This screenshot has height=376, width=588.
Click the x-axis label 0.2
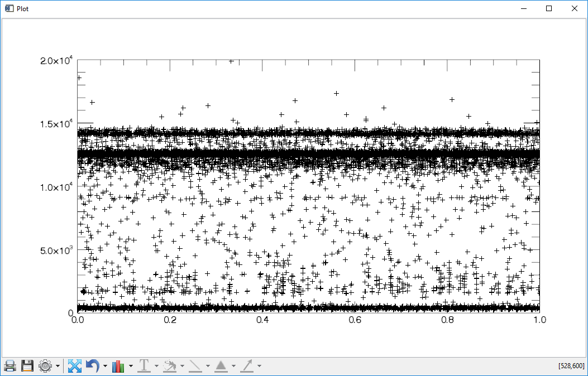170,320
